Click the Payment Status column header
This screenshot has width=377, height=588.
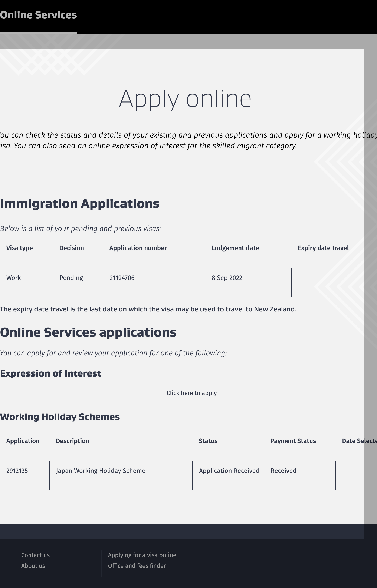293,441
